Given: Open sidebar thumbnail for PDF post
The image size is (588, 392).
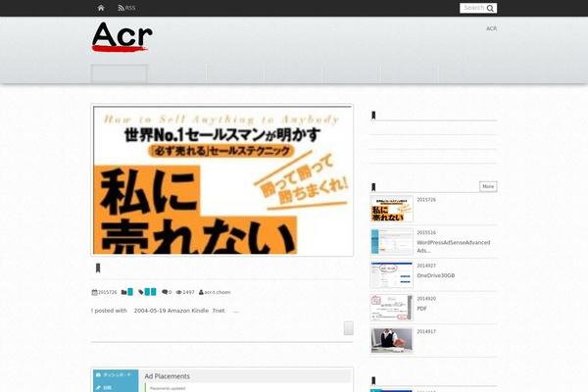Looking at the screenshot, I should [391, 308].
